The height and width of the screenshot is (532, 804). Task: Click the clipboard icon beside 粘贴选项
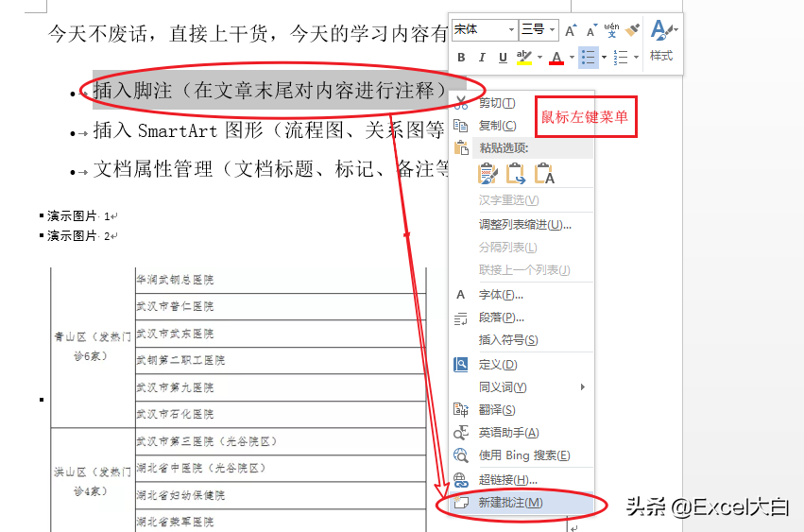pos(461,147)
